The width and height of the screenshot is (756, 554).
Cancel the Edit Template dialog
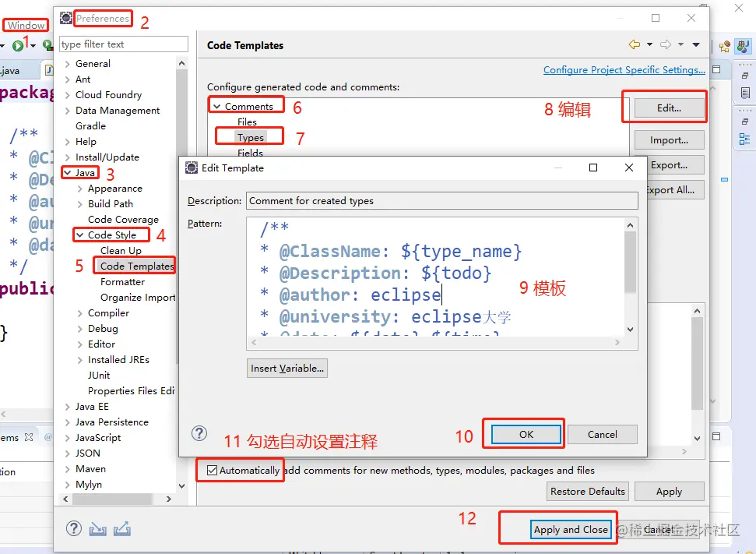(x=602, y=434)
